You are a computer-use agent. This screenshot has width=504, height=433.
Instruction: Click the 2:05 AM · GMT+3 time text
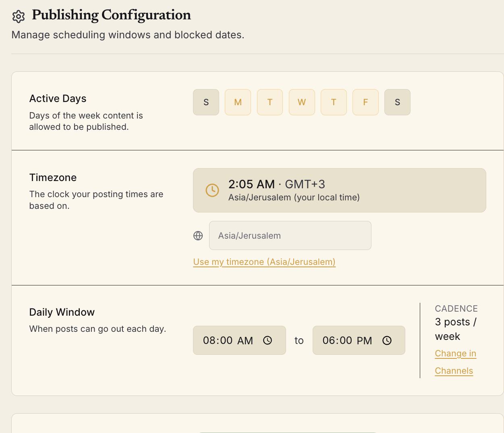pos(276,184)
